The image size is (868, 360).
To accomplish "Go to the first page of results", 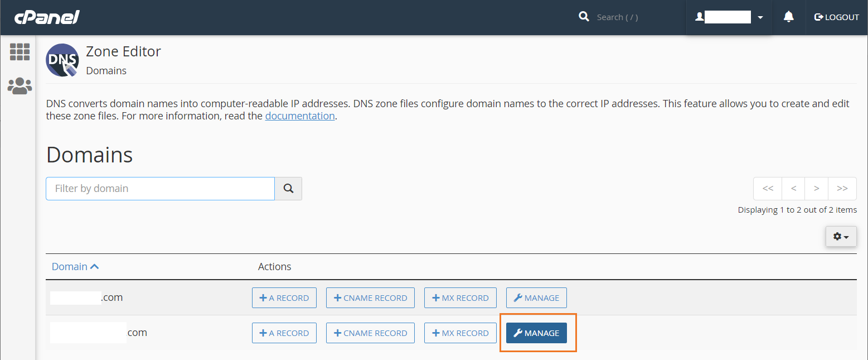I will coord(768,189).
